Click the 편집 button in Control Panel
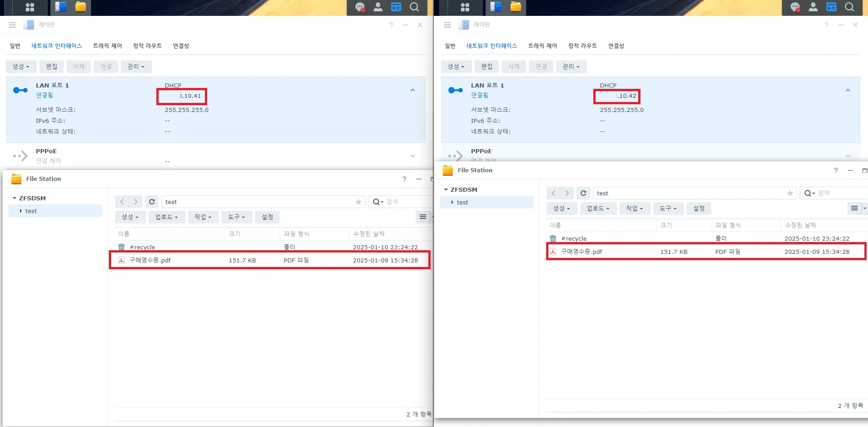The width and height of the screenshot is (868, 427). [x=51, y=67]
